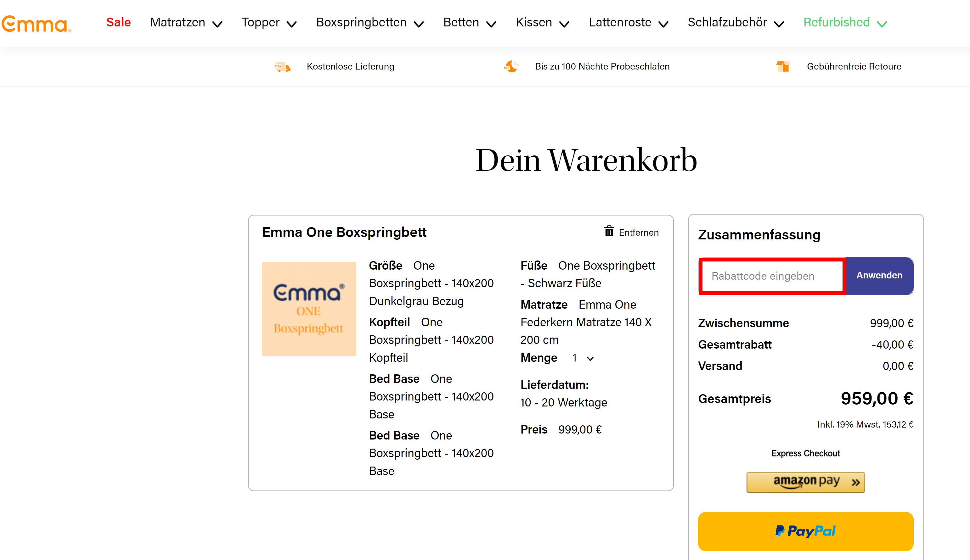970x560 pixels.
Task: Open the Menge quantity dropdown
Action: pyautogui.click(x=583, y=358)
